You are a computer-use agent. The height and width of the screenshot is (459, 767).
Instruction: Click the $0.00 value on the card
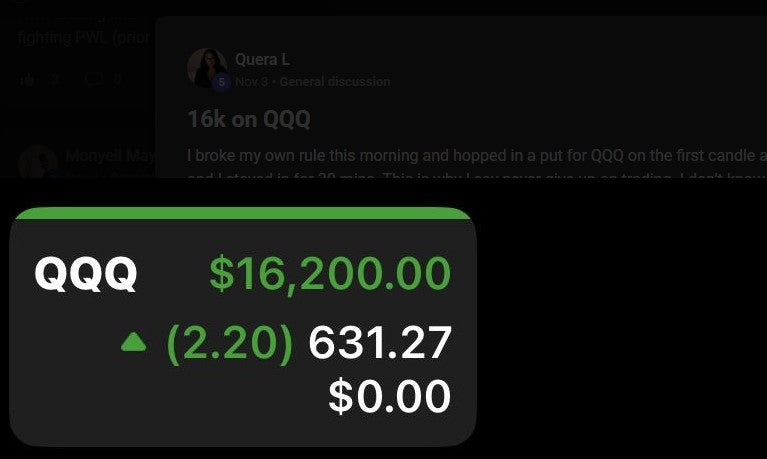pos(390,397)
